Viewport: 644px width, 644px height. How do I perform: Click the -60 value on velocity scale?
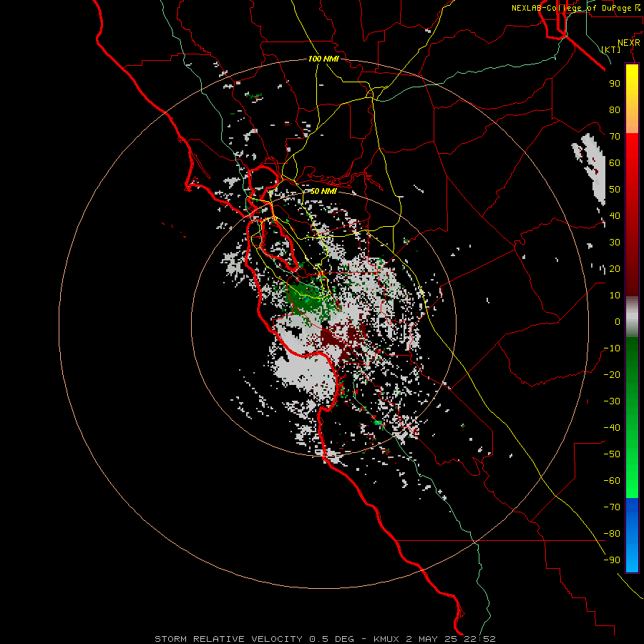point(612,481)
